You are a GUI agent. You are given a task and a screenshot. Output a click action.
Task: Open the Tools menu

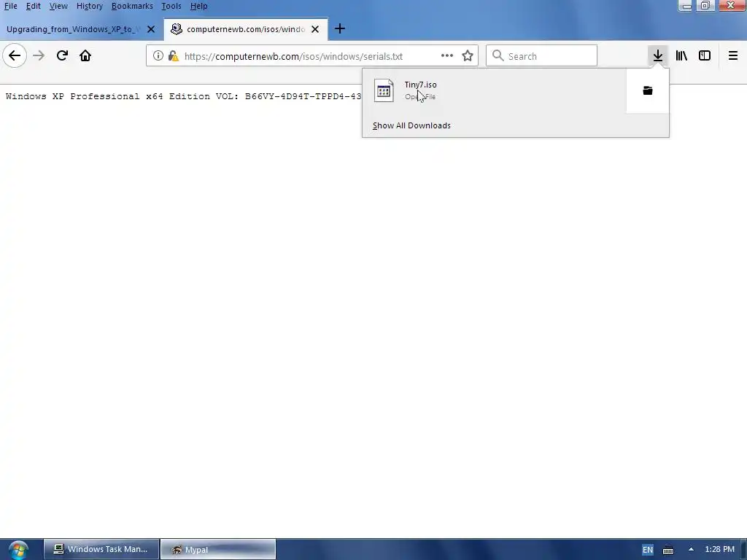pos(171,6)
